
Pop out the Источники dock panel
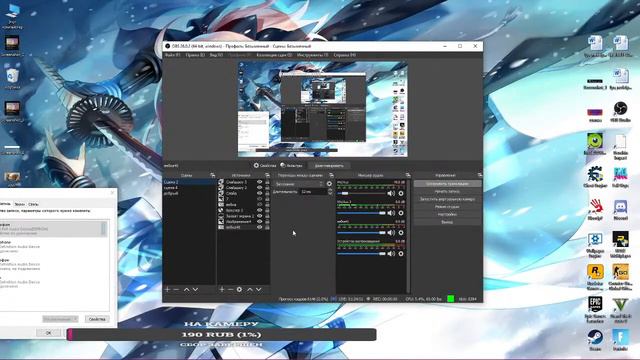click(267, 175)
